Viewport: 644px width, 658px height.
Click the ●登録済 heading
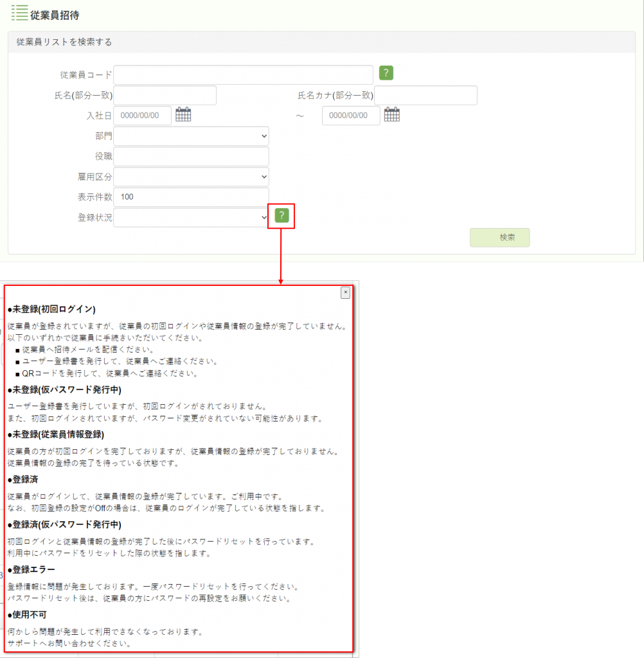23,479
